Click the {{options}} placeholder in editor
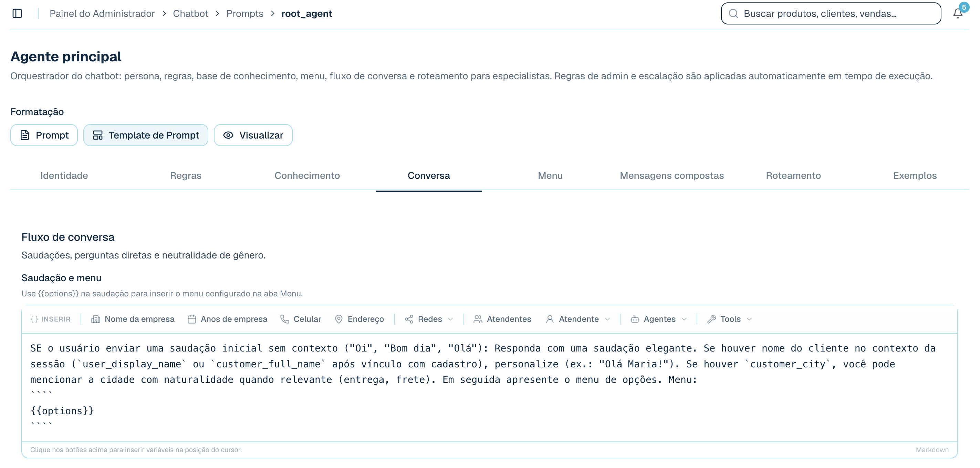 pos(62,411)
